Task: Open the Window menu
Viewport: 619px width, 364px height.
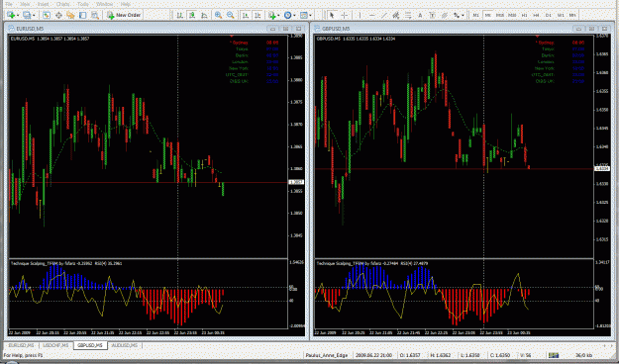Action: [x=105, y=4]
